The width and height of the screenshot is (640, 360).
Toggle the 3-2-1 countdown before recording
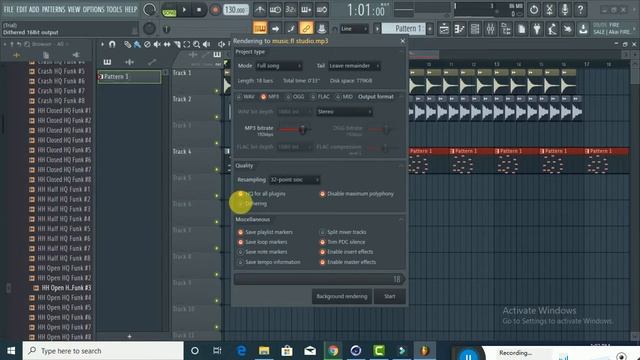(x=291, y=9)
